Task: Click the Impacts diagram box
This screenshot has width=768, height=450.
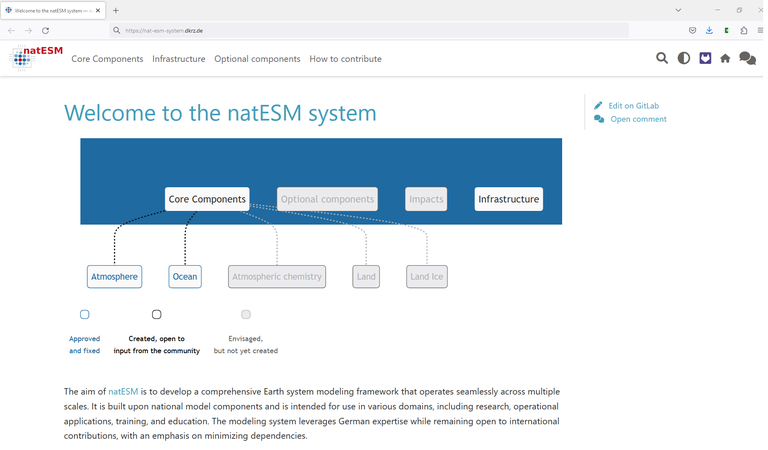Action: pos(426,199)
